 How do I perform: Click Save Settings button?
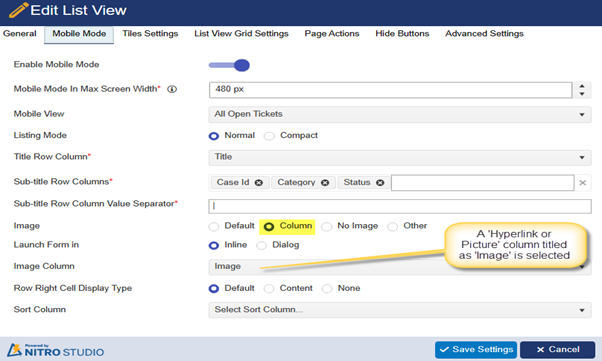tap(476, 349)
